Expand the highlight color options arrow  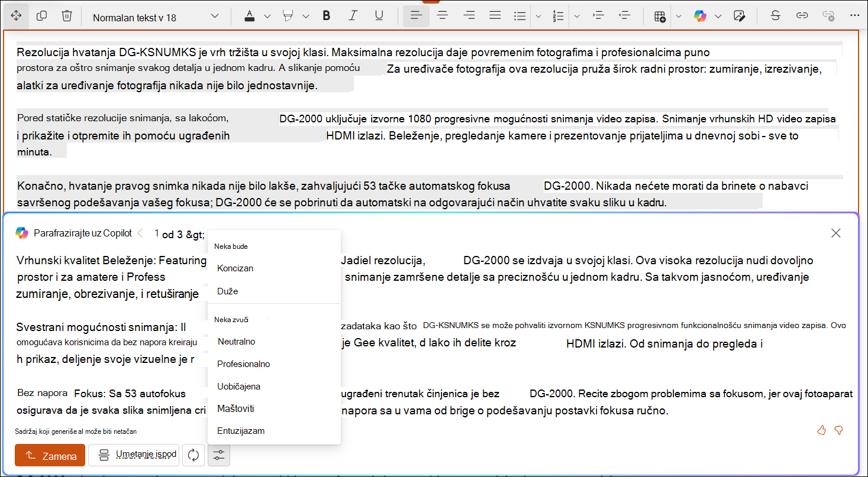(305, 16)
